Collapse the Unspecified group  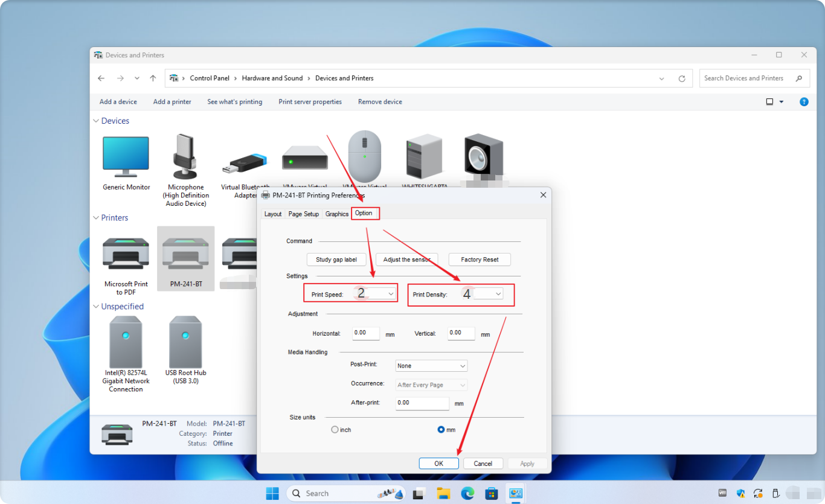click(96, 307)
